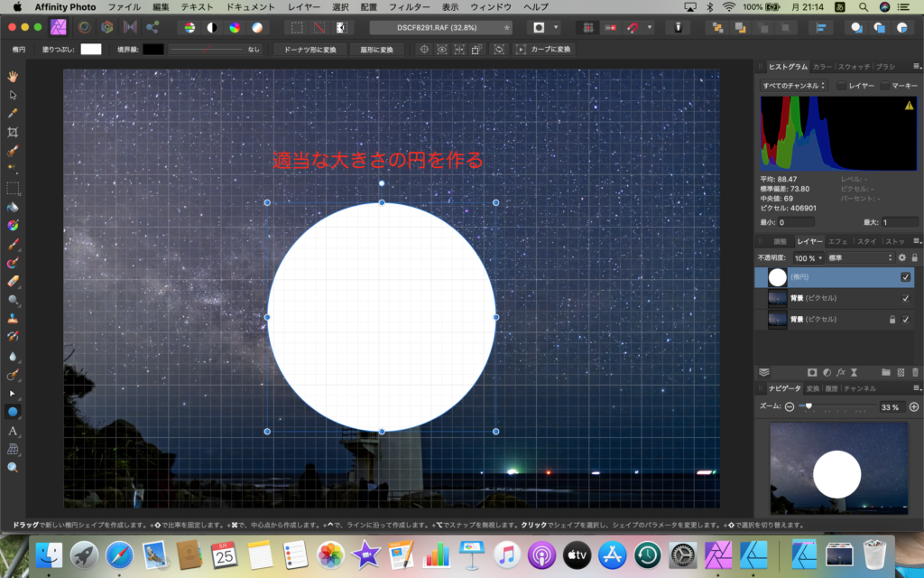
Task: Toggle visibility of unlocked 背景 layer
Action: pyautogui.click(x=905, y=298)
